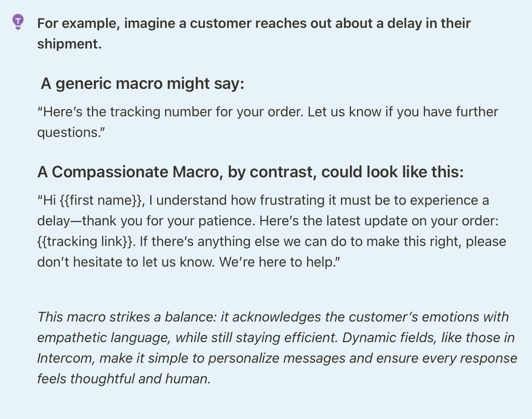Click 'This macro strikes a balance' italic text
The height and width of the screenshot is (419, 532).
127,317
